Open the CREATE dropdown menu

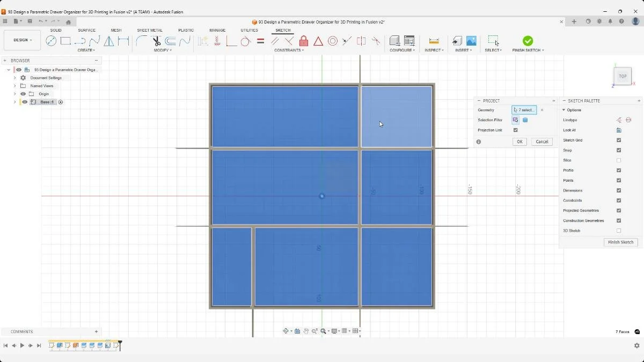86,50
